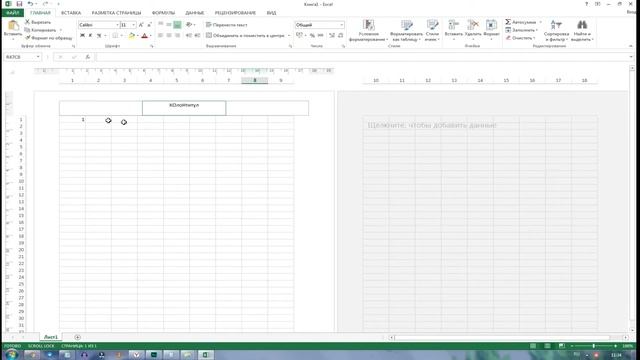Viewport: 640px width, 360px height.
Task: Apply the current cell borders
Action: tap(115, 36)
